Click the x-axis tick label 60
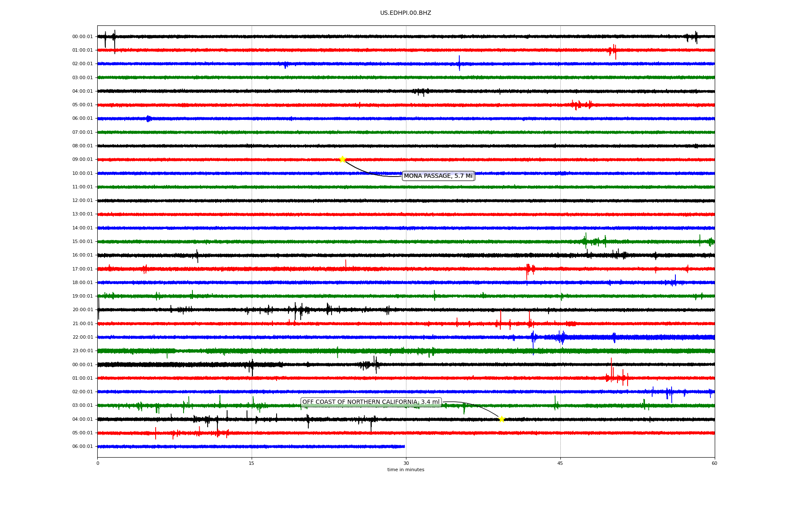Image resolution: width=812 pixels, height=508 pixels. coord(714,464)
